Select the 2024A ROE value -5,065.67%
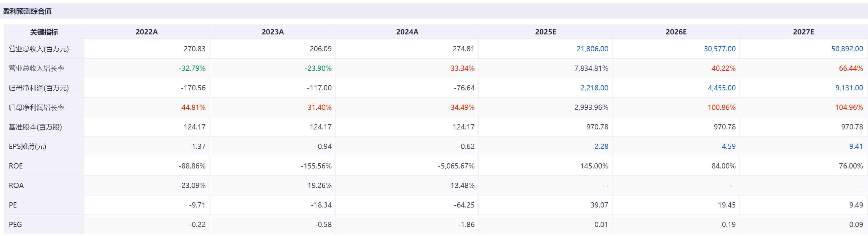 (x=456, y=166)
